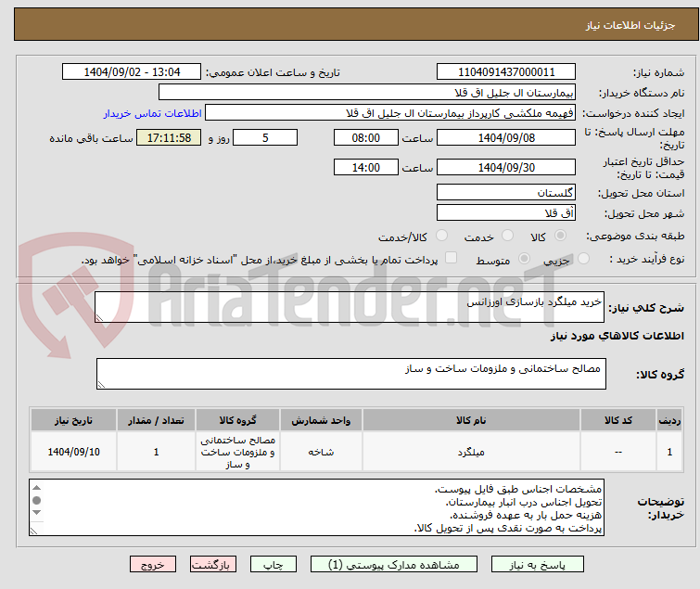
Task: Click the تعداد / مقدار column header
Action: 156,420
